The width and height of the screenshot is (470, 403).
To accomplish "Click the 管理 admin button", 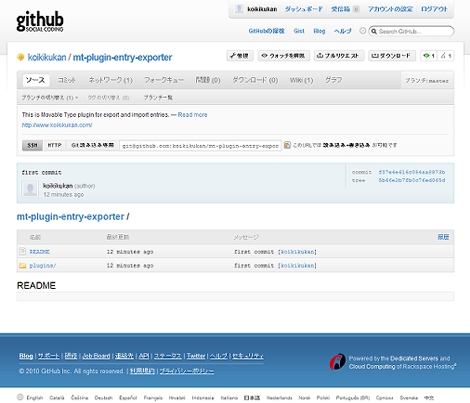I will click(x=240, y=56).
